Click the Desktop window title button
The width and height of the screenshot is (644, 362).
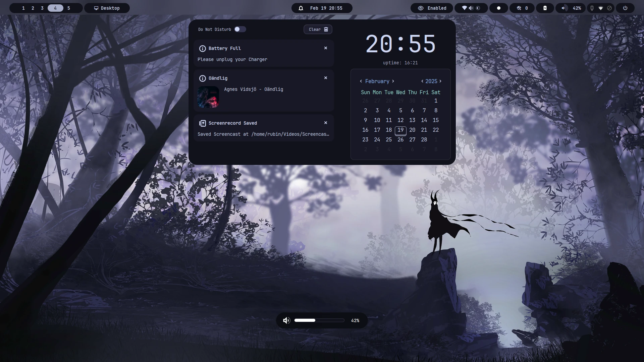107,8
